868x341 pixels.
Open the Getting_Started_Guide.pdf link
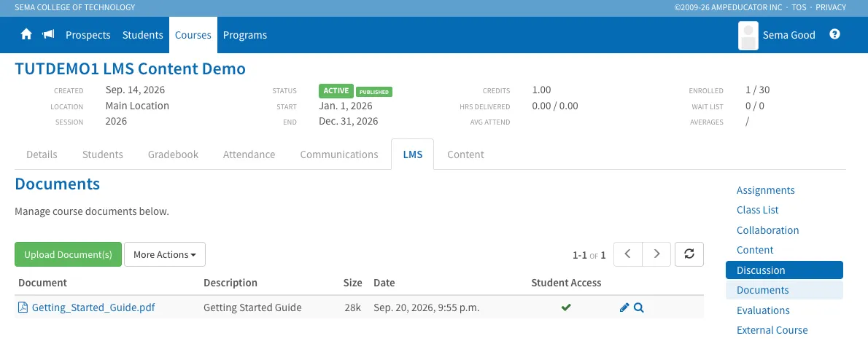coord(93,307)
